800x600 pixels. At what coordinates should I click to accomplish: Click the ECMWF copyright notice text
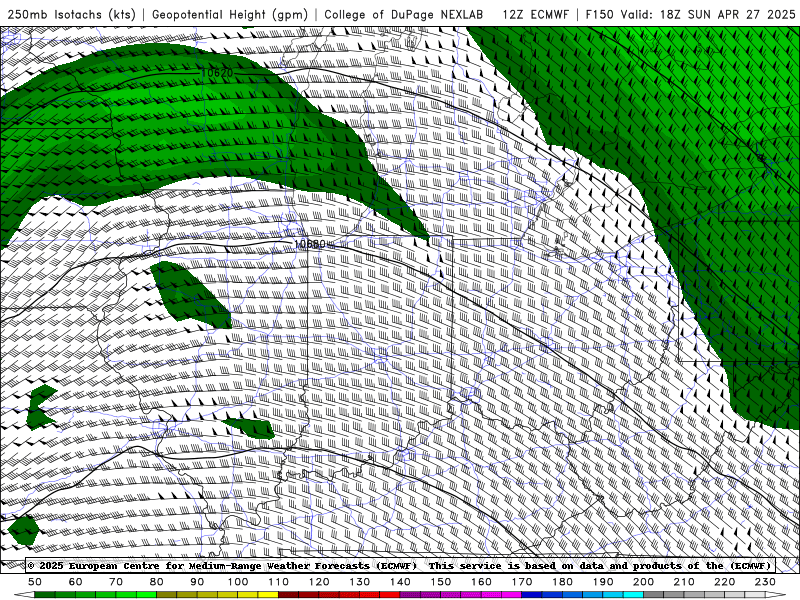pos(399,565)
